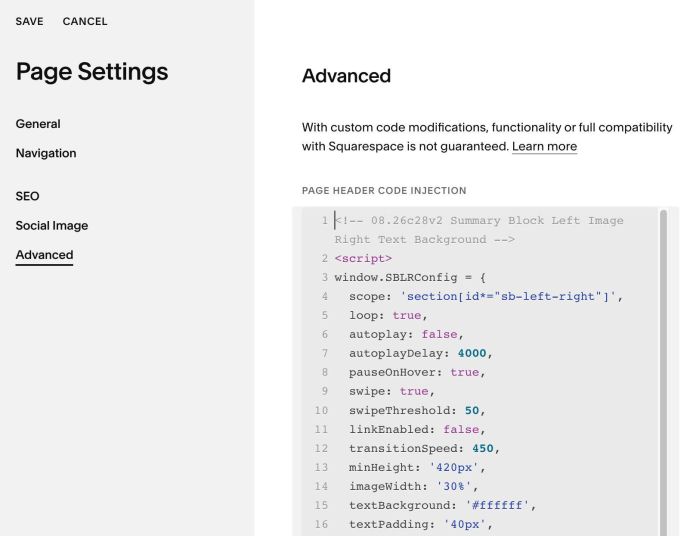Screen dimensions: 700x536
Task: Click the textBackground '#ffffff' value
Action: (x=497, y=505)
